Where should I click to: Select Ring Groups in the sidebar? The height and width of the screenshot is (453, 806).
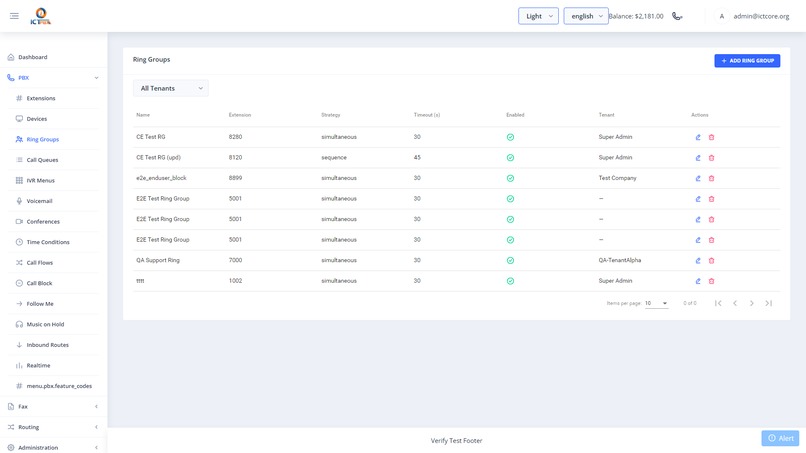point(43,139)
